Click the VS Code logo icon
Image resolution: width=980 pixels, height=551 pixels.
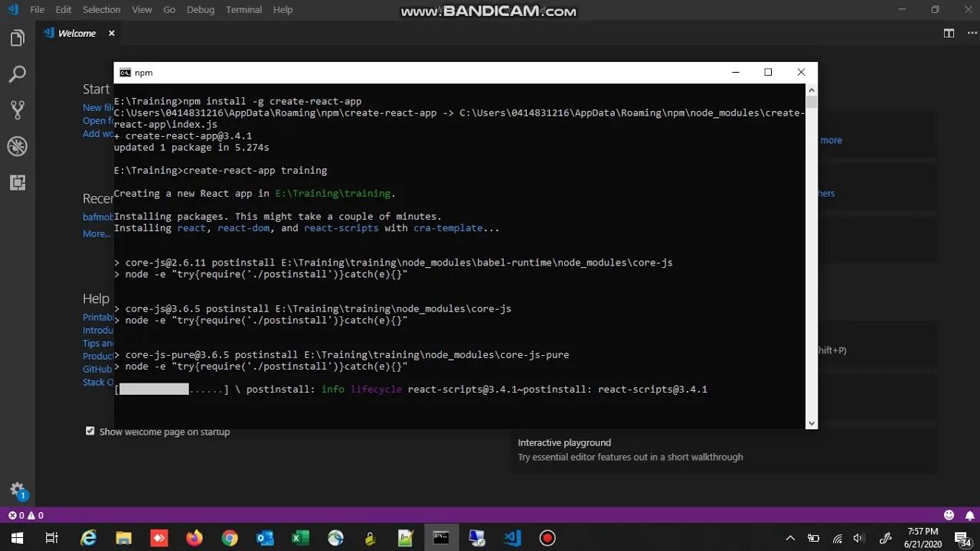tap(11, 9)
